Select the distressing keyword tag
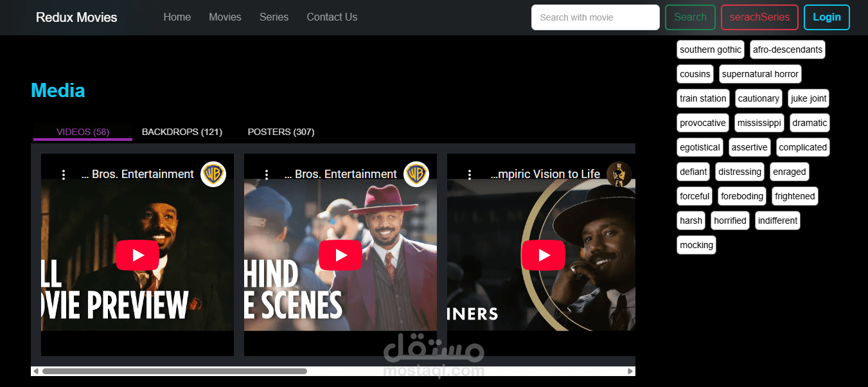This screenshot has width=868, height=387. [740, 172]
